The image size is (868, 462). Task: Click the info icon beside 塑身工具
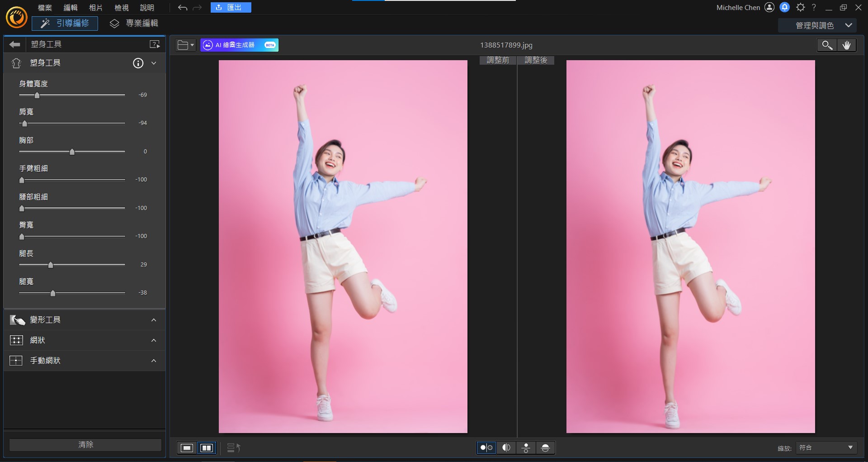(x=138, y=63)
